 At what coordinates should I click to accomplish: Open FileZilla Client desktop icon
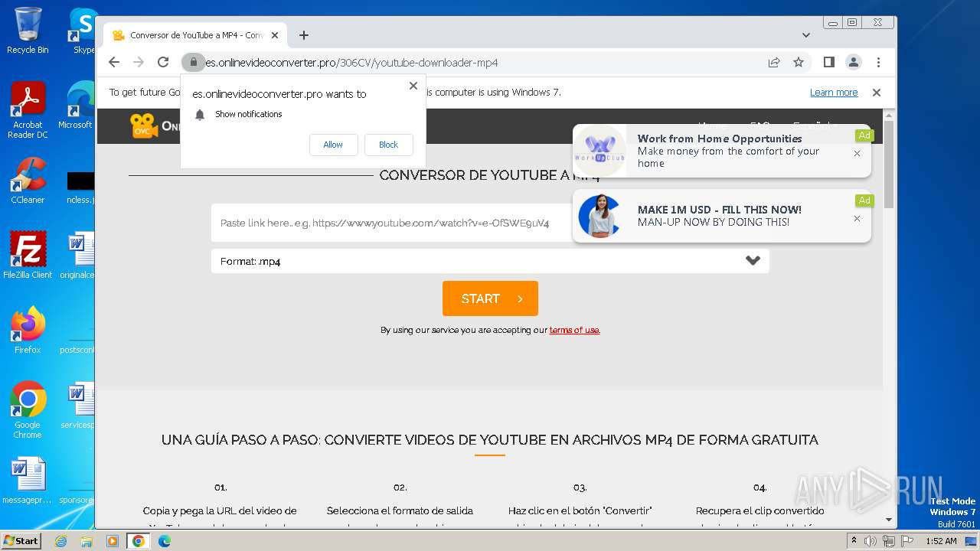(x=28, y=255)
